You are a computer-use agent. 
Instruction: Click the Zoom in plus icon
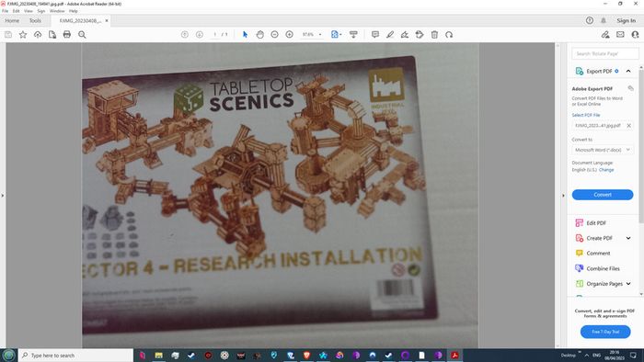point(289,35)
